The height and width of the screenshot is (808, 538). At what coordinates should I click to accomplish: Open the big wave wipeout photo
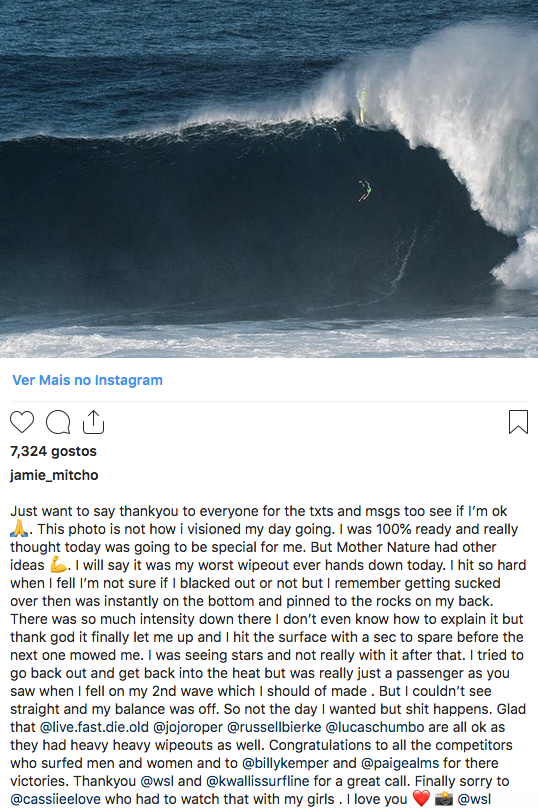tap(269, 178)
